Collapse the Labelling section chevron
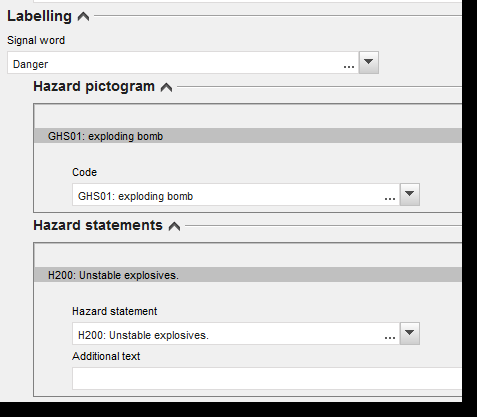This screenshot has height=417, width=477. pyautogui.click(x=83, y=17)
